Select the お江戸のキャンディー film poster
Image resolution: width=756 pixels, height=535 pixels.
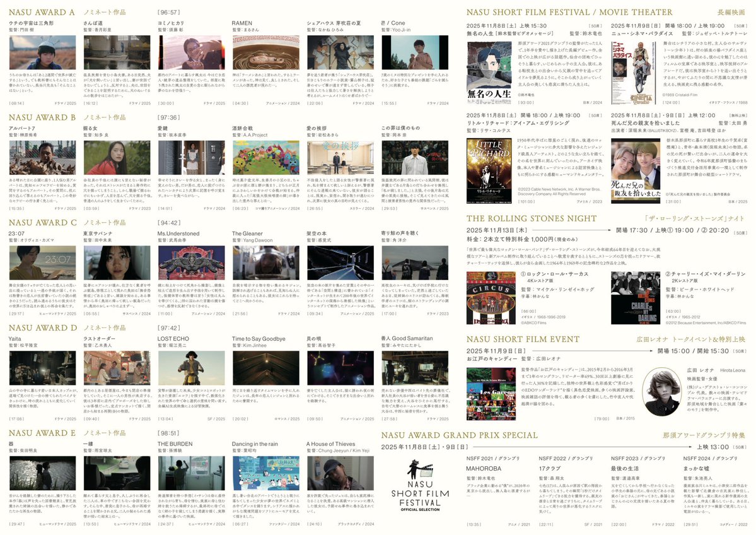(x=491, y=394)
